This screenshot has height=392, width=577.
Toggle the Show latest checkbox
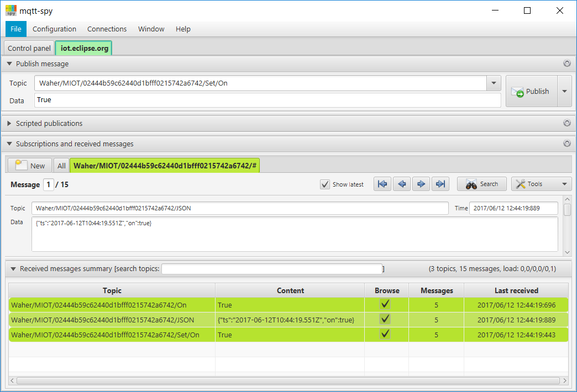coord(325,184)
